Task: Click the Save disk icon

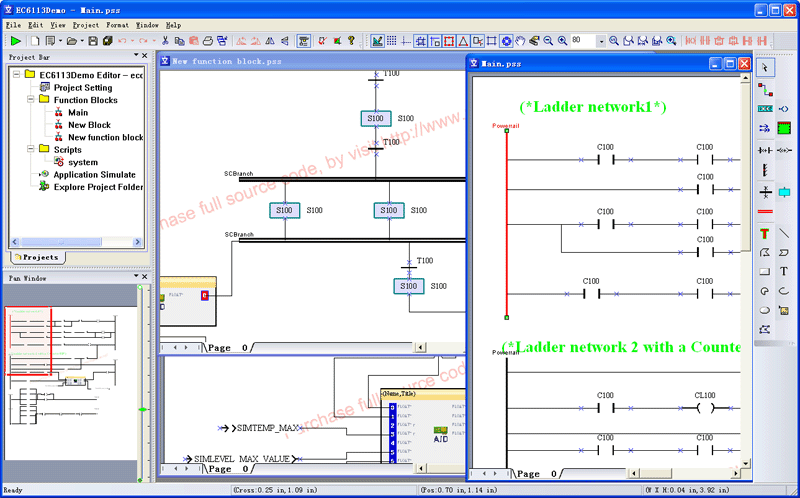Action: tap(93, 41)
